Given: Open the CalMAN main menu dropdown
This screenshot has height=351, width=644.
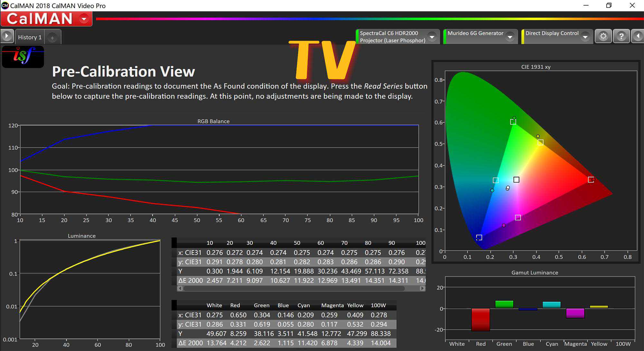Looking at the screenshot, I should click(x=84, y=19).
